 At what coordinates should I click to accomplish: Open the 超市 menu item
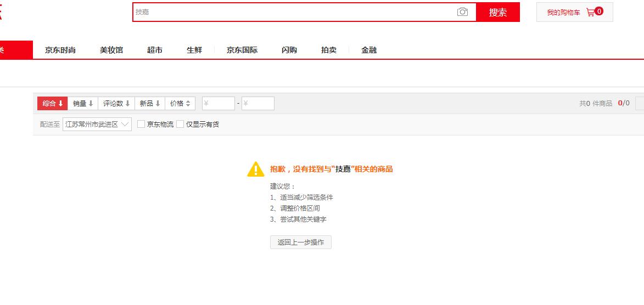click(x=155, y=50)
